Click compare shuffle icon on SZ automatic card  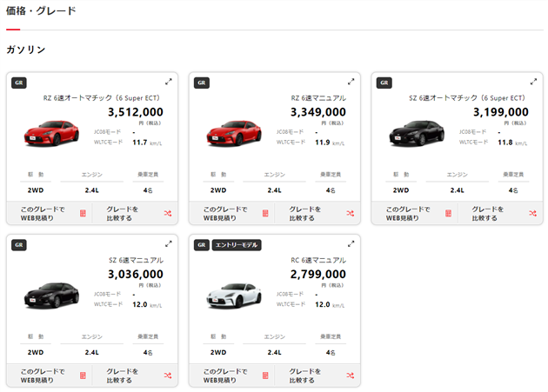coord(532,213)
